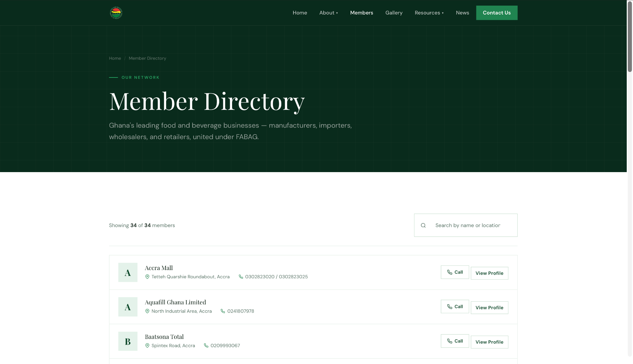
Task: View Profile of Aquafill Ghana Limited
Action: 490,308
